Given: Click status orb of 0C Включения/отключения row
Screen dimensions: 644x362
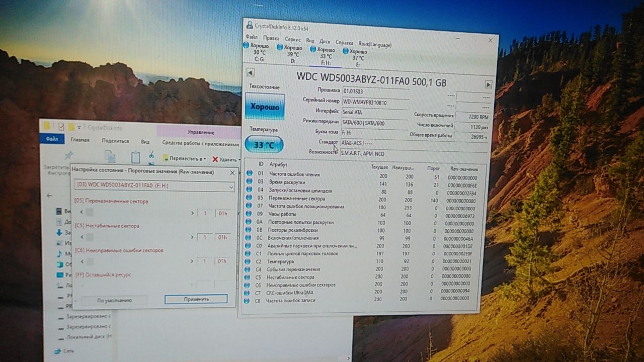Looking at the screenshot, I should click(249, 237).
